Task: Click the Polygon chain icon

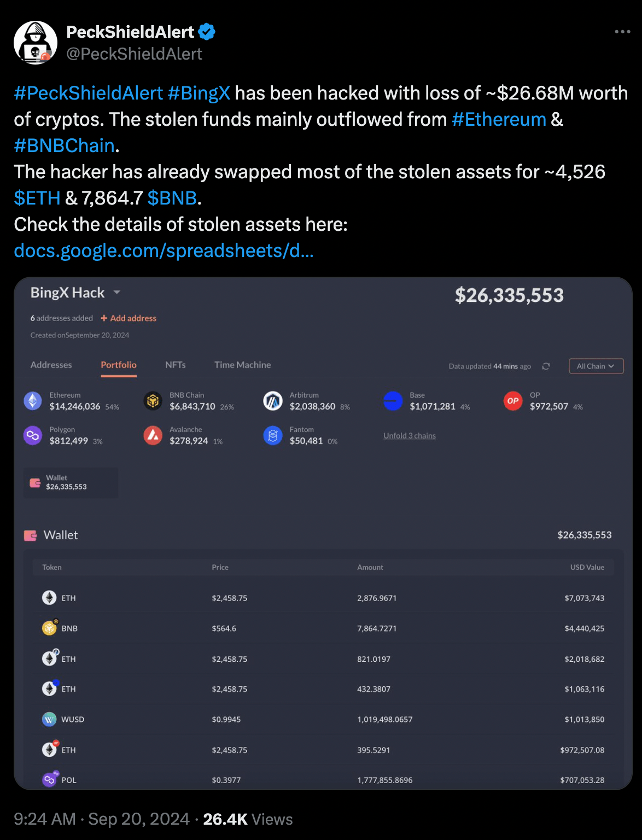Action: coord(33,435)
